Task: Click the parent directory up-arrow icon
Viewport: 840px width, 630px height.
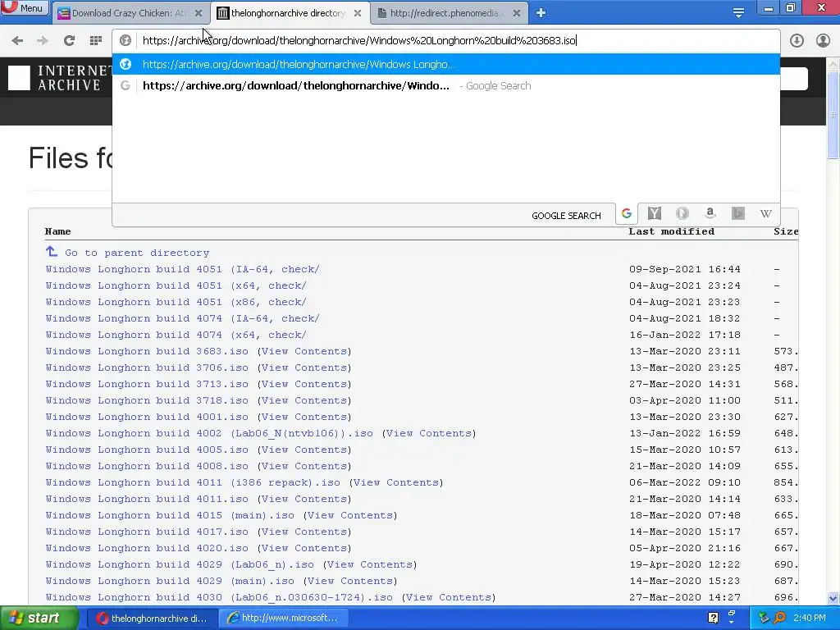Action: pos(52,251)
